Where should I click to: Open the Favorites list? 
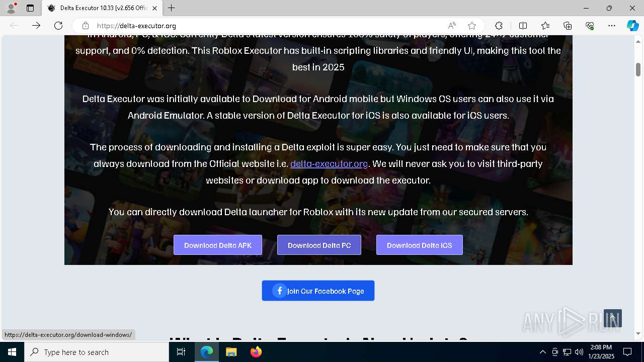(x=545, y=26)
